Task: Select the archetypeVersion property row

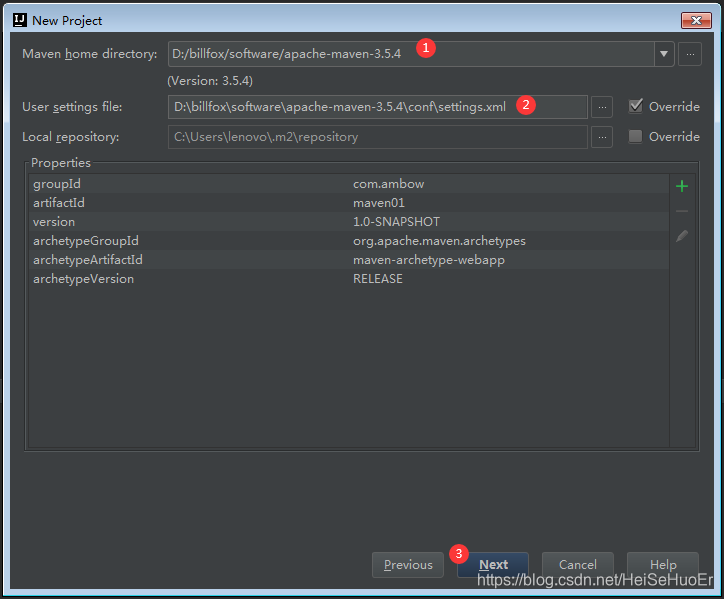Action: [349, 278]
